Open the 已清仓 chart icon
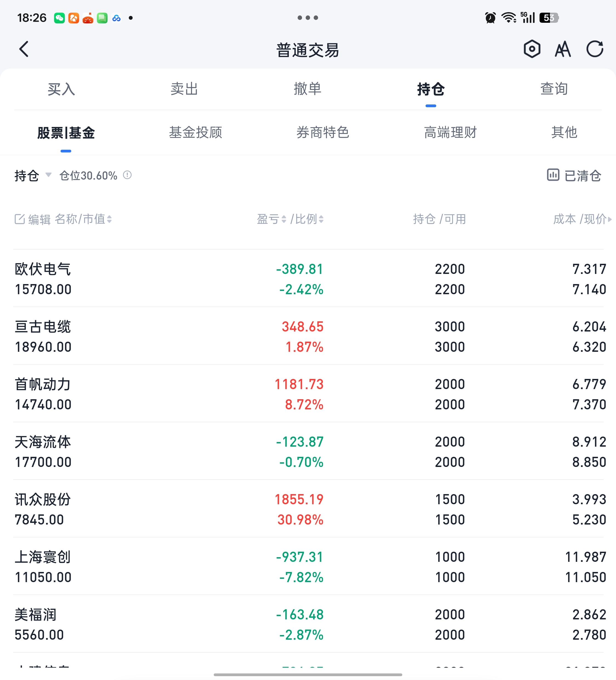616x680 pixels. click(x=553, y=175)
